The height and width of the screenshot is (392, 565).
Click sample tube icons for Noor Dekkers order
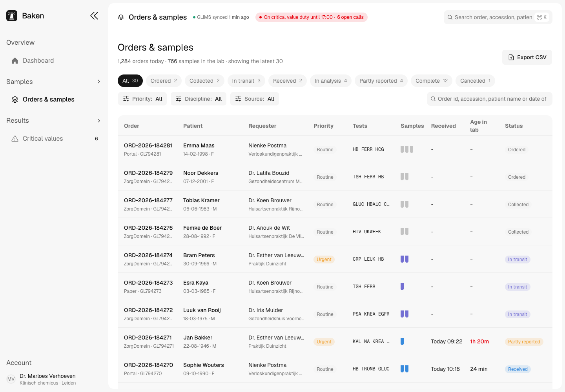tap(405, 177)
